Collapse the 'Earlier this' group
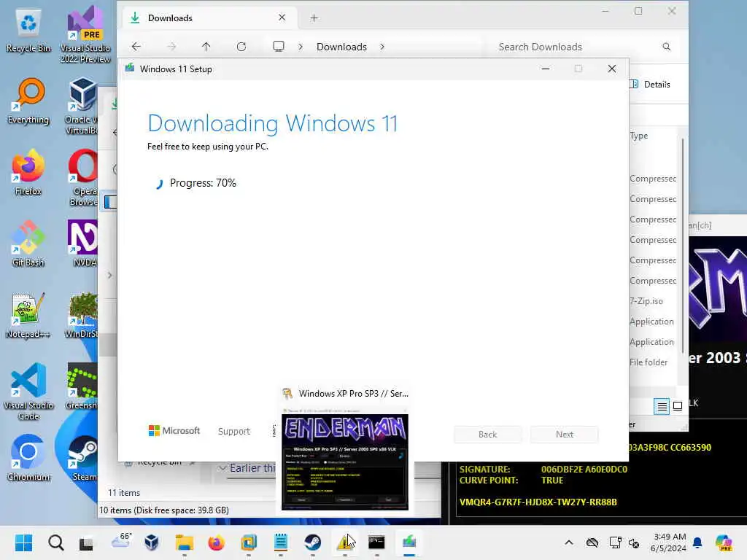This screenshot has width=747, height=560. pyautogui.click(x=222, y=469)
